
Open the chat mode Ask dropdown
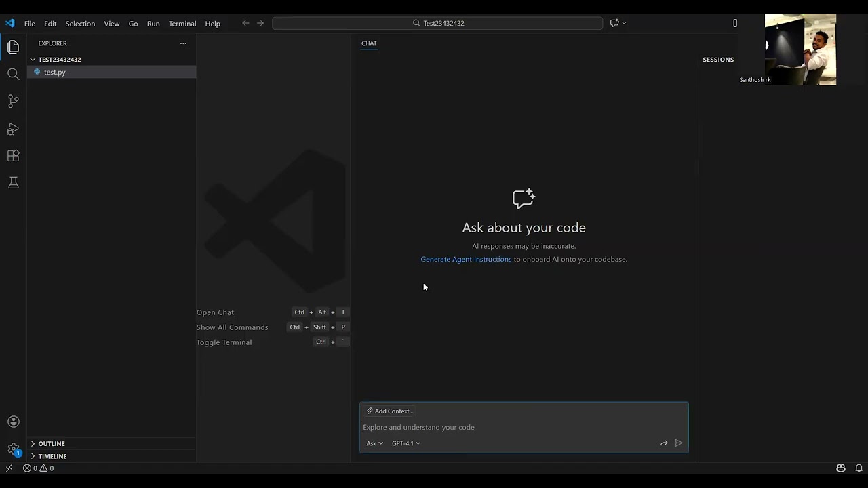tap(374, 443)
